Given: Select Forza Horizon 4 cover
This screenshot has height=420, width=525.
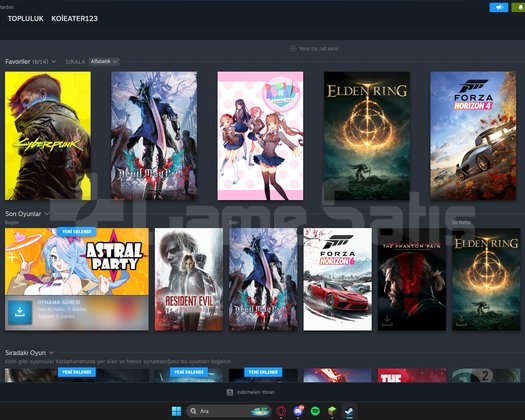Looking at the screenshot, I should (473, 136).
